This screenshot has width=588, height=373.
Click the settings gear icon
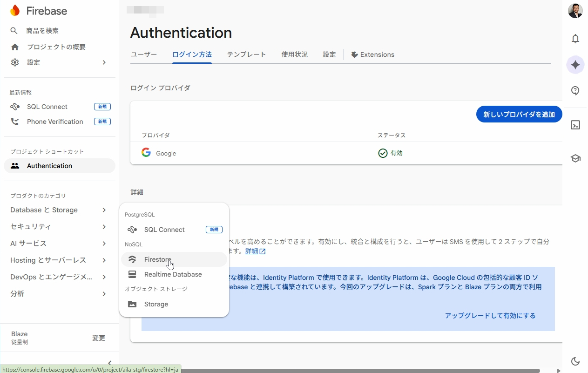click(x=15, y=62)
